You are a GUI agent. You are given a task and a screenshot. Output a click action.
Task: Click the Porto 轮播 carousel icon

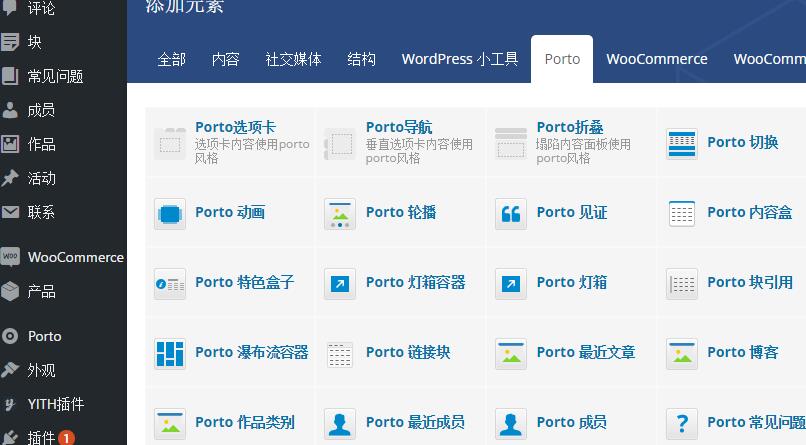tap(340, 213)
